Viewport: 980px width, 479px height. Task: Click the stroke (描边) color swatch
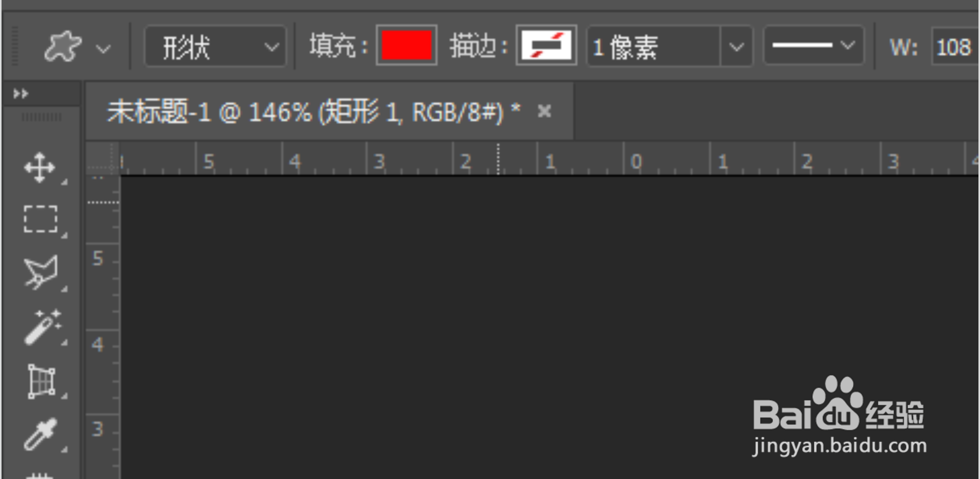point(546,45)
